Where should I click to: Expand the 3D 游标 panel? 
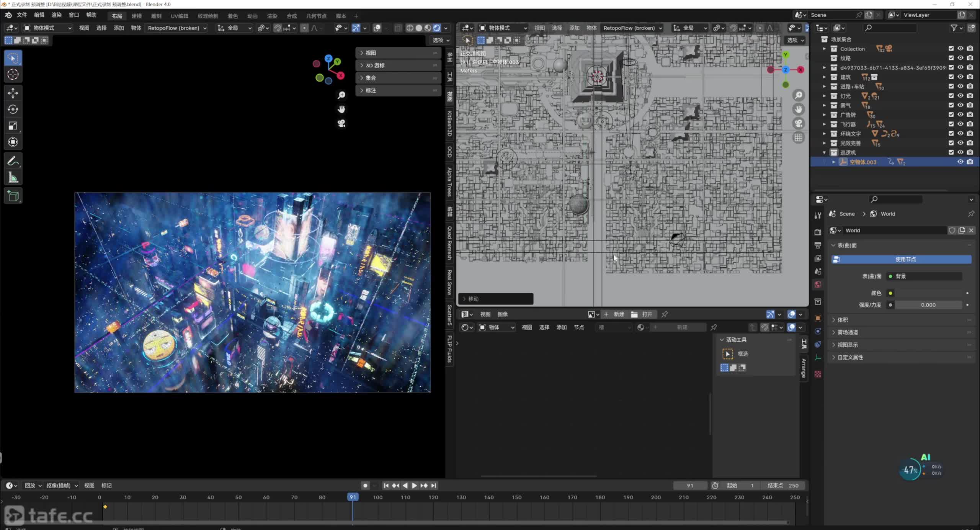coord(398,65)
